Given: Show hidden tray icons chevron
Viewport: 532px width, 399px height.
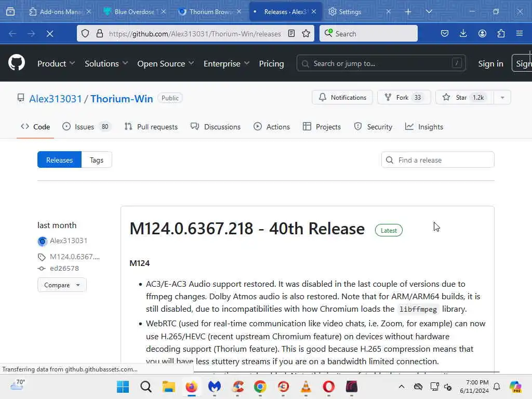Looking at the screenshot, I should (402, 387).
